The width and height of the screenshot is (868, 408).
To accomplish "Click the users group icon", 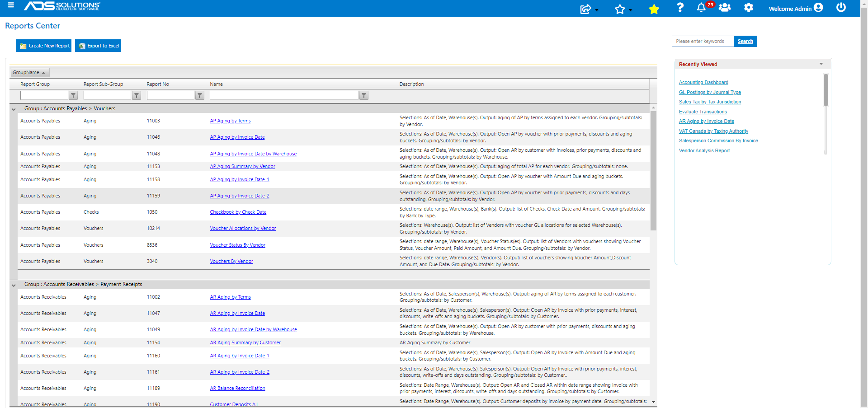I will (x=725, y=8).
